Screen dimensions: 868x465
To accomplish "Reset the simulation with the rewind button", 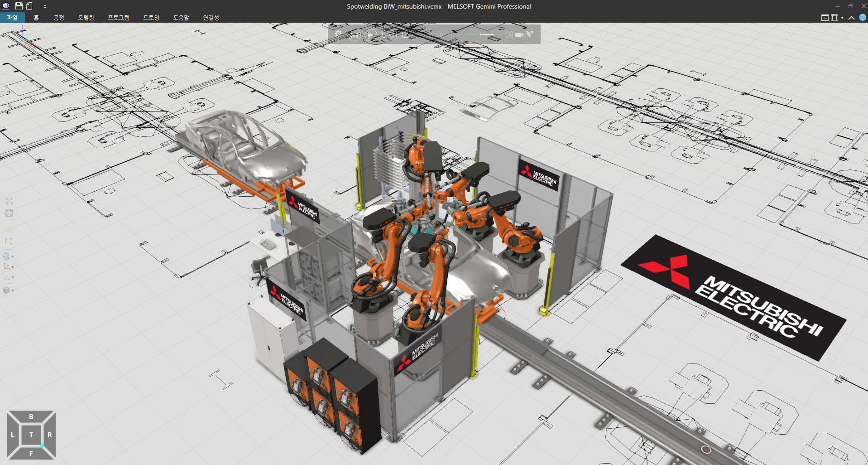I will (x=355, y=35).
